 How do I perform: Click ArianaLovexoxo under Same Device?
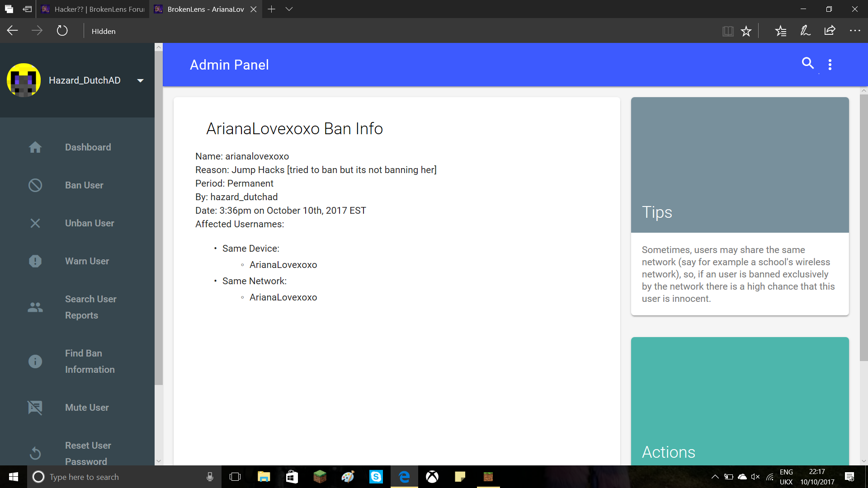tap(283, 265)
